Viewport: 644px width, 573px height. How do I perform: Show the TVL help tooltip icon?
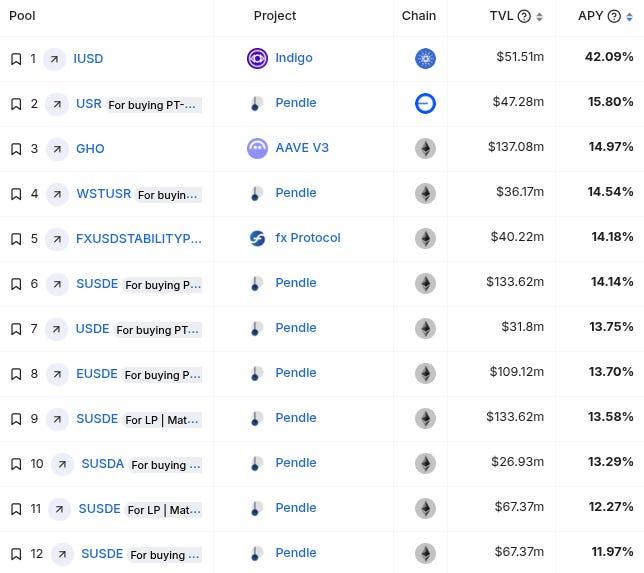click(524, 16)
